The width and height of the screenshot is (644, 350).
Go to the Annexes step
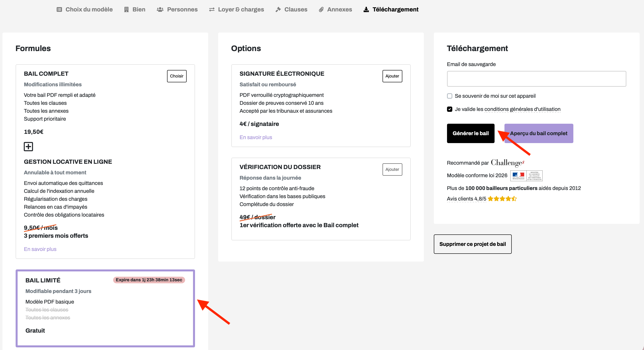[335, 9]
